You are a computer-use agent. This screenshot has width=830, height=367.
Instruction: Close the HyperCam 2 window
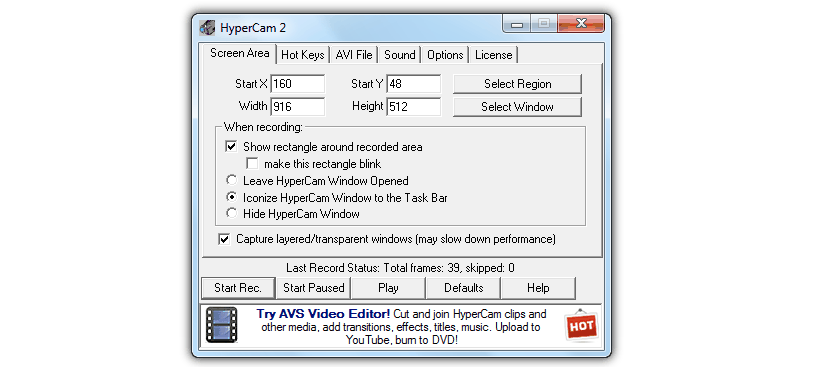pyautogui.click(x=581, y=24)
